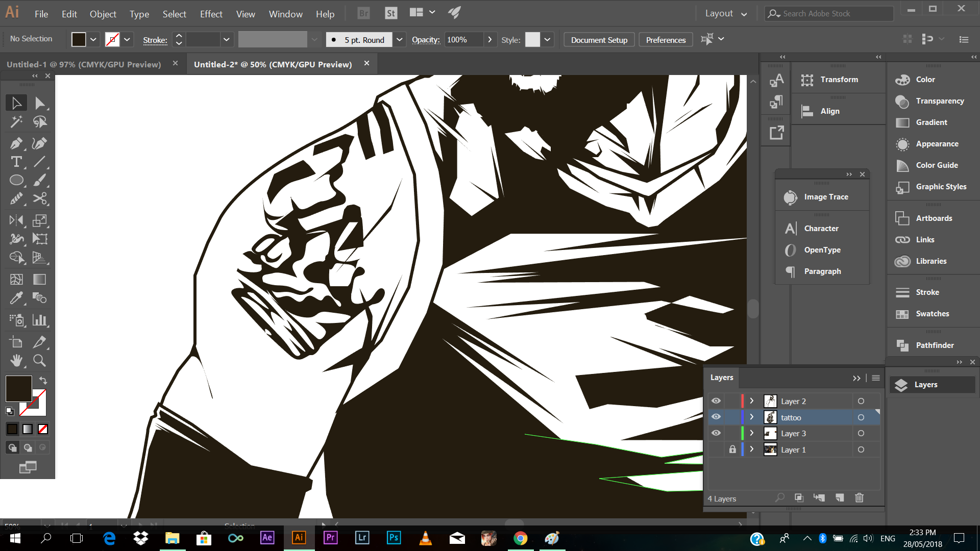Open brush definition 5 pt. Round dropdown

(x=400, y=40)
